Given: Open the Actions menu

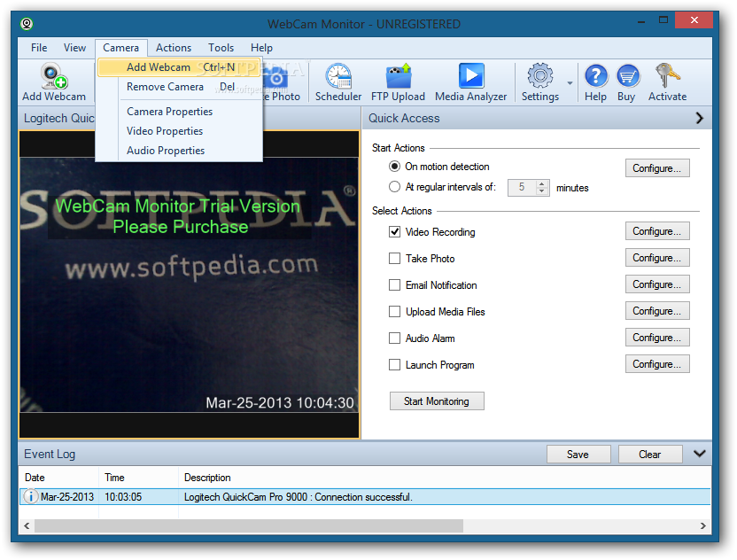Looking at the screenshot, I should (x=174, y=48).
